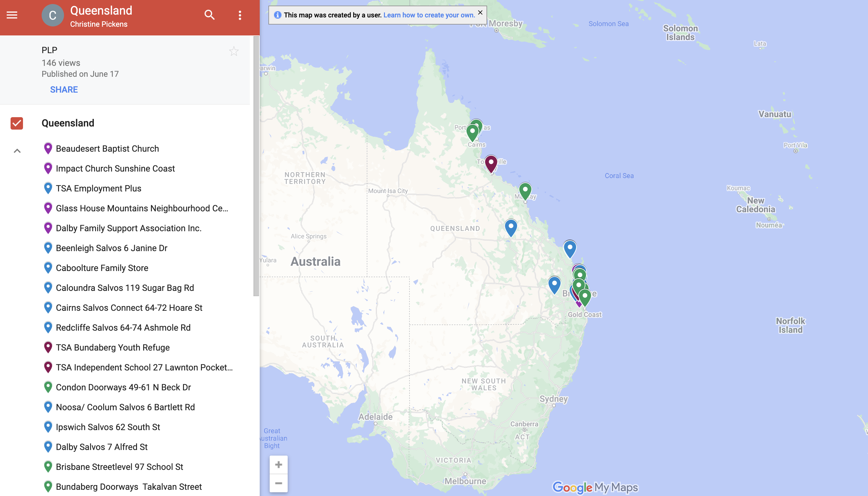
Task: Click the Nouméa map label
Action: pos(769,225)
